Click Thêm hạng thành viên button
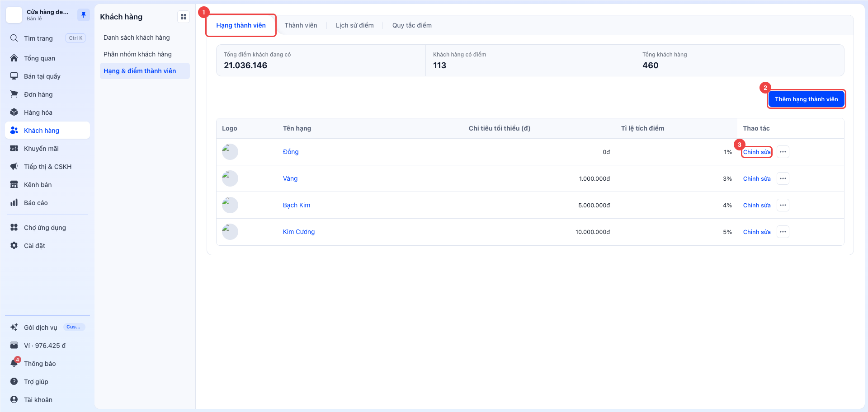868x412 pixels. [x=807, y=99]
